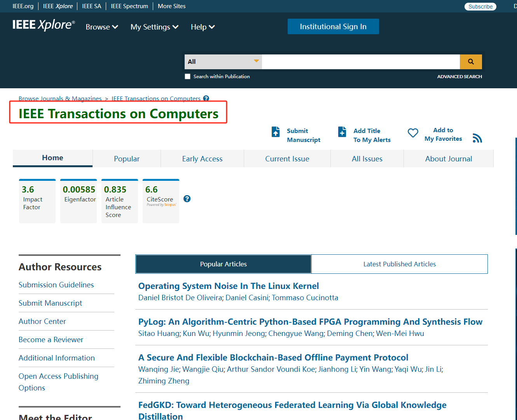The height and width of the screenshot is (420, 517).
Task: Expand the Help menu
Action: (203, 27)
